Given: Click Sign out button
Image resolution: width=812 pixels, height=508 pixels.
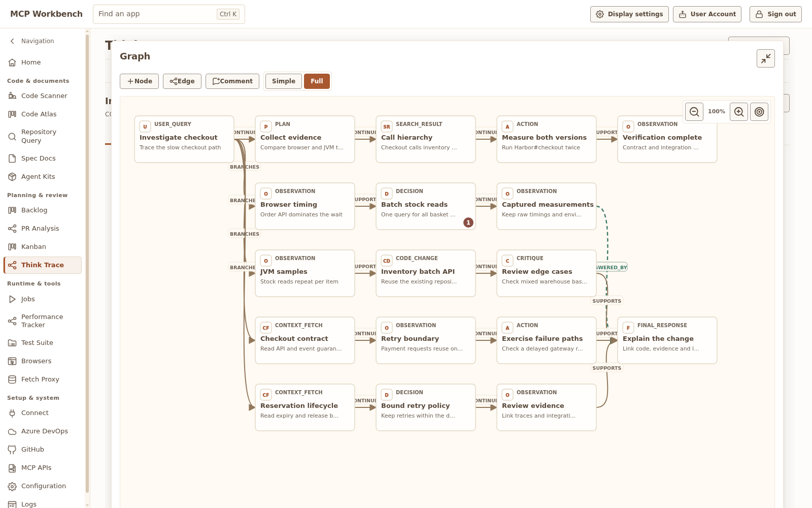Looking at the screenshot, I should pyautogui.click(x=775, y=14).
